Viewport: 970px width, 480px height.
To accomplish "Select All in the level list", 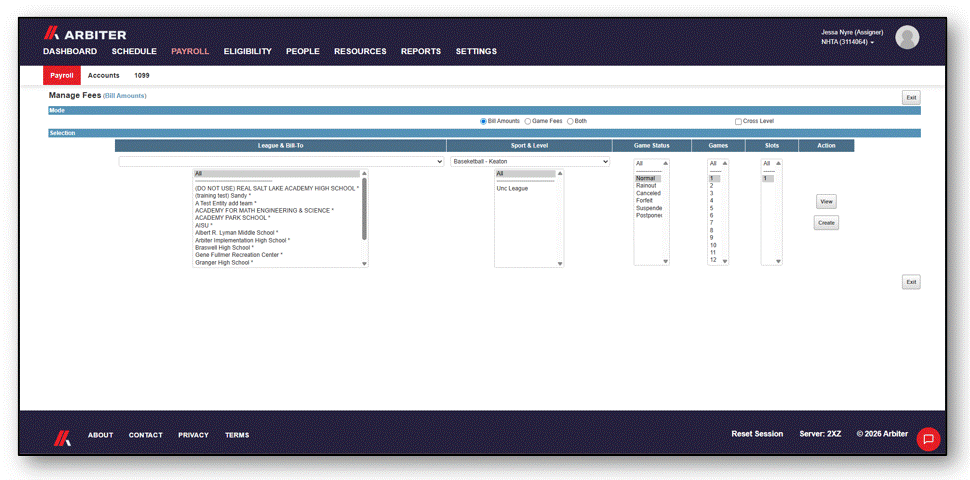I will [525, 174].
